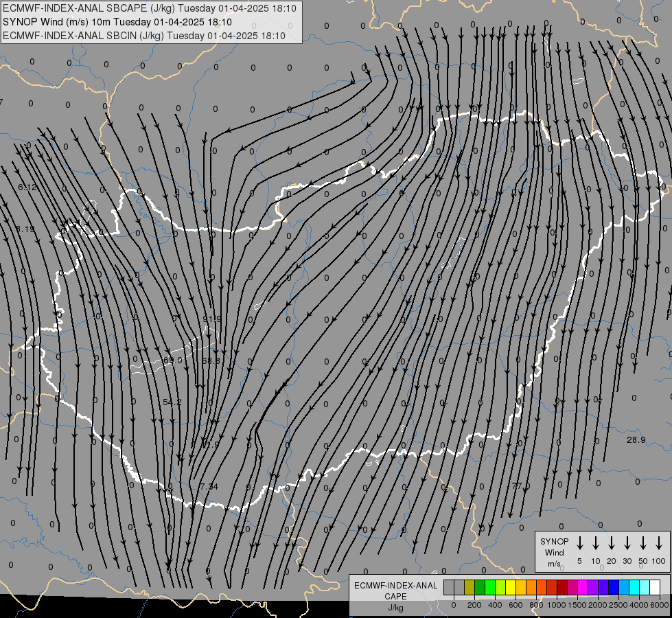Click the 4000 tick label on CAPE scale
This screenshot has height=618, width=672.
coord(639,605)
